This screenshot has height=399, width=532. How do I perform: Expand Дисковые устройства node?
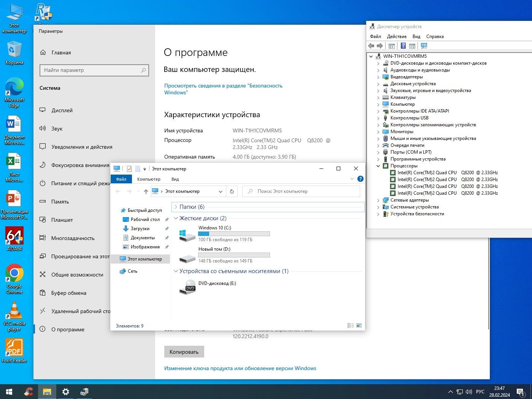[x=378, y=84]
